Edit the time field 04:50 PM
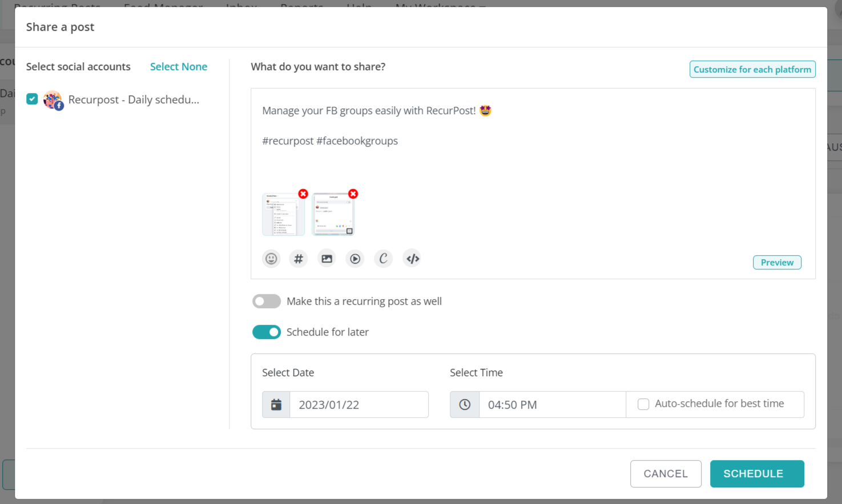 click(553, 405)
